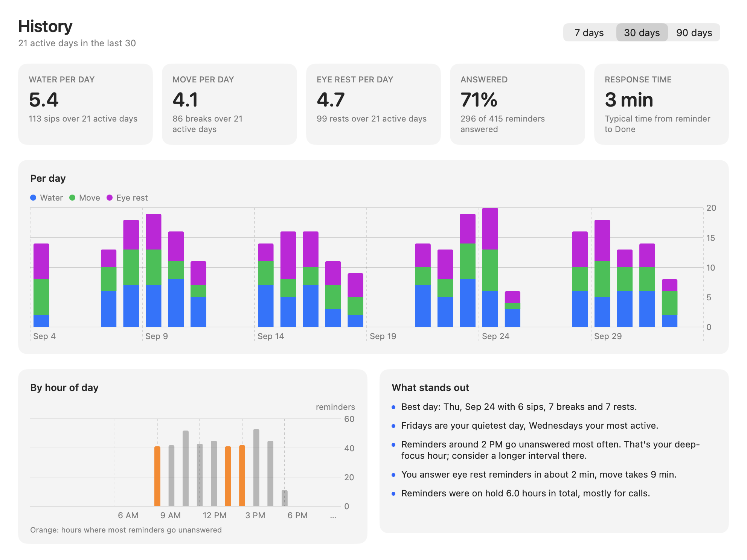Click 'Orange: hours where most reminders go unanswered'
Screen dimensions: 747x560
click(x=126, y=530)
